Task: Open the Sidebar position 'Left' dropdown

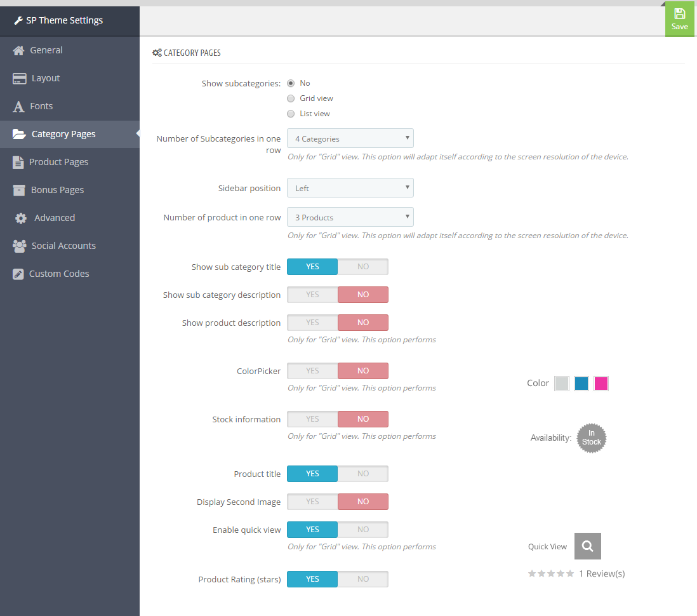Action: (x=350, y=188)
